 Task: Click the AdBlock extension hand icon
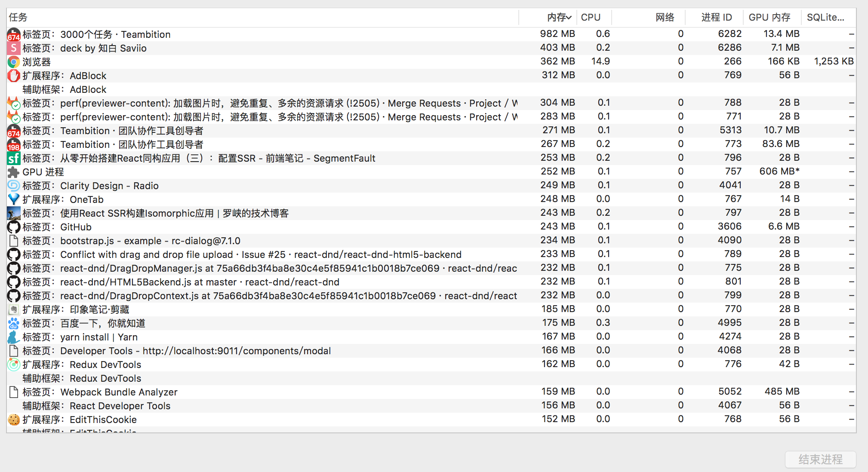pos(14,76)
